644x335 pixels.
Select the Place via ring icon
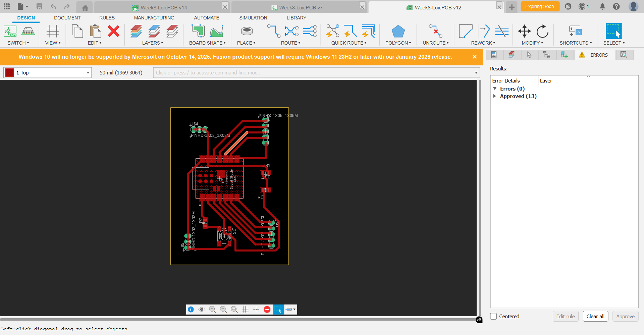click(x=247, y=31)
